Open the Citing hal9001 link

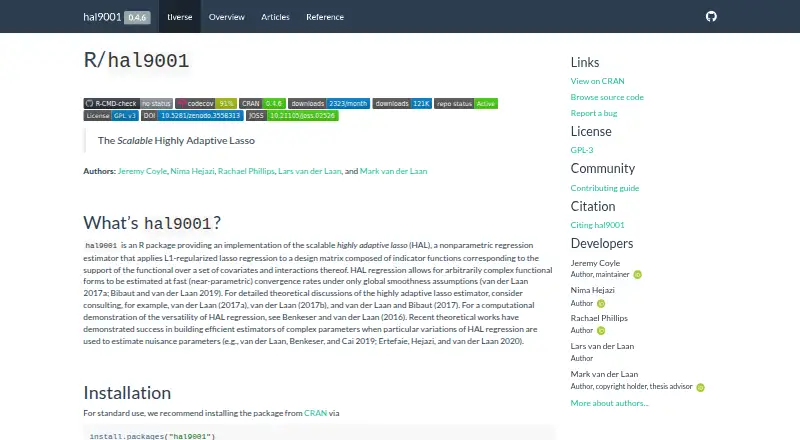pyautogui.click(x=597, y=225)
